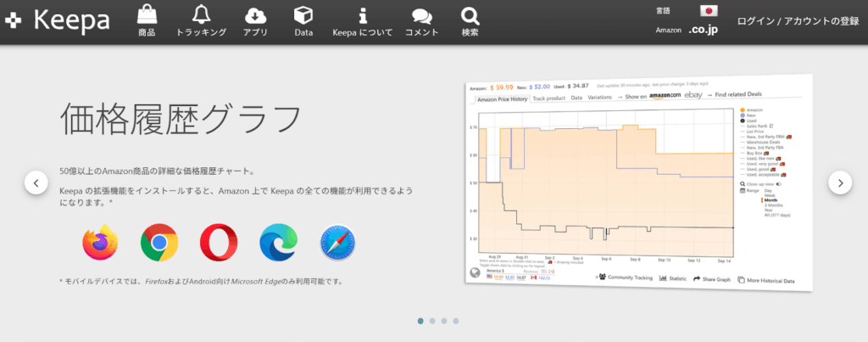The width and height of the screenshot is (868, 342).
Task: Click the Firefox browser icon
Action: (100, 242)
